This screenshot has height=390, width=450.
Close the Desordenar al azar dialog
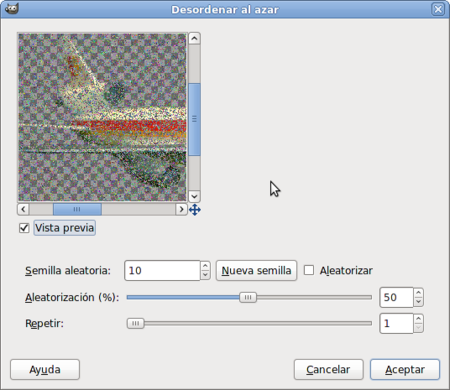438,9
